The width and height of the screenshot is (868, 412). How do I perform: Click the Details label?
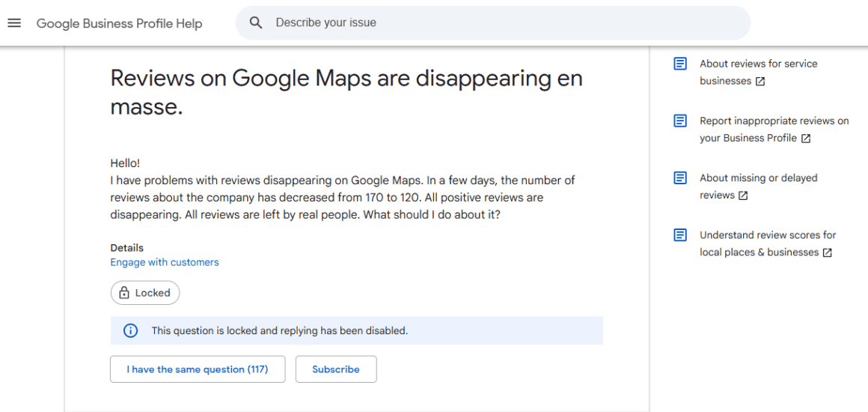pos(126,248)
